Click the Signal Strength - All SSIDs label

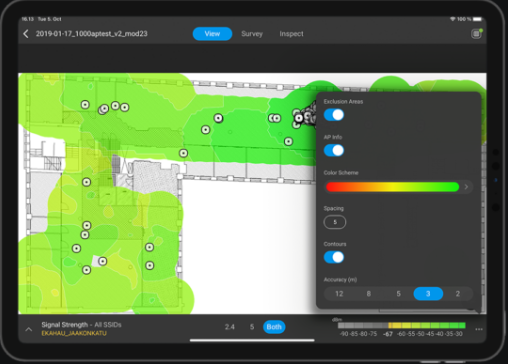pos(81,325)
